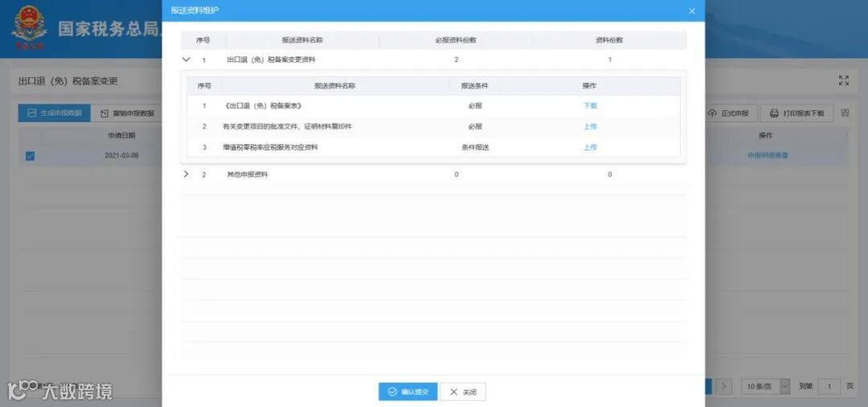The height and width of the screenshot is (407, 868).
Task: Click 必报 cell in 有关变更项目的批准文件 row
Action: click(x=475, y=126)
